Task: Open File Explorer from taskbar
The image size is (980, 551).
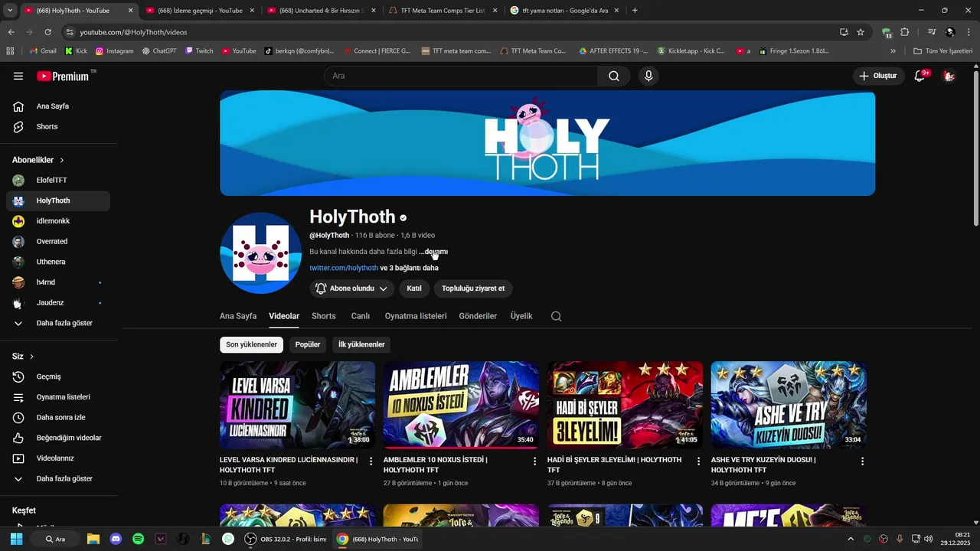Action: pos(93,539)
